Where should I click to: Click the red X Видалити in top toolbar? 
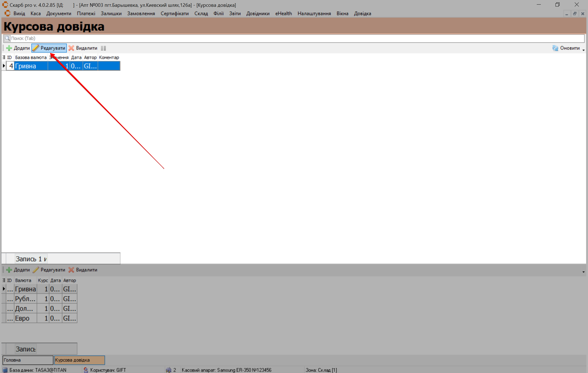pyautogui.click(x=71, y=48)
